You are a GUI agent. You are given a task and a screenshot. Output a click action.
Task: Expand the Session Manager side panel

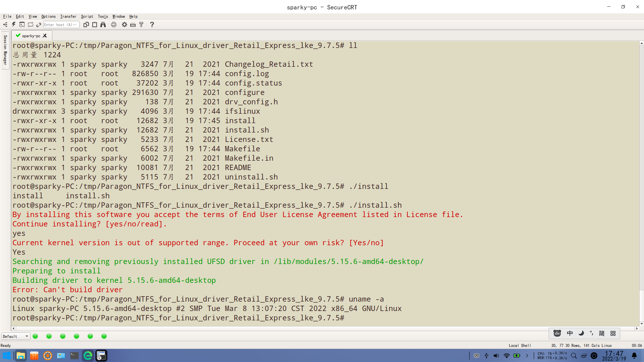coord(5,50)
